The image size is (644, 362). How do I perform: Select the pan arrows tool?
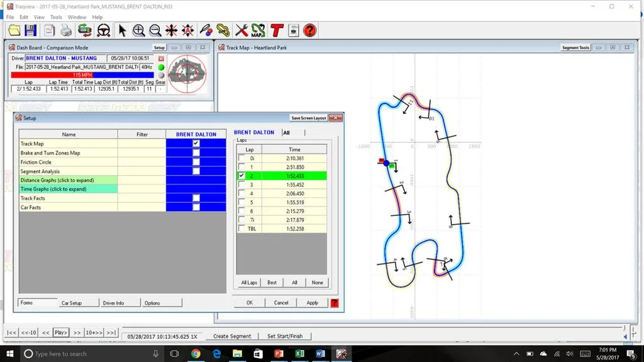pos(171,30)
